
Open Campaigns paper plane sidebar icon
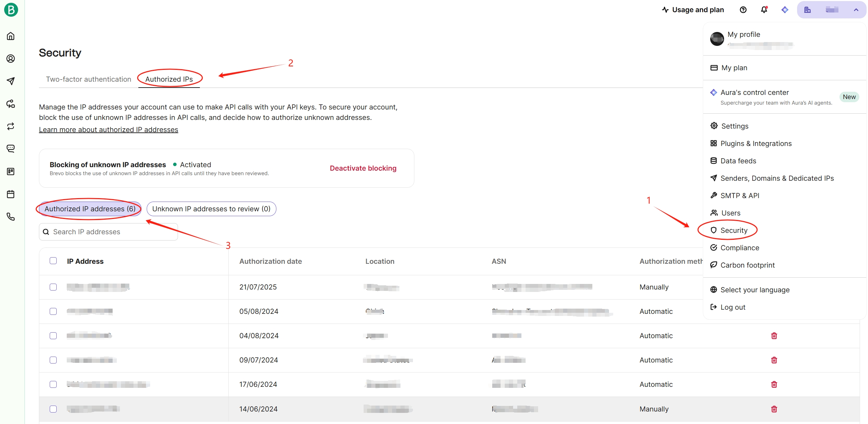11,81
